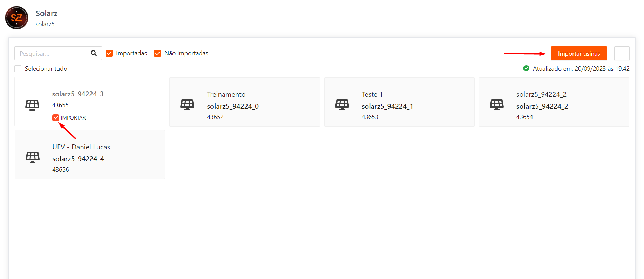Open the three-dot options menu
Viewport: 644px width, 279px height.
point(622,53)
